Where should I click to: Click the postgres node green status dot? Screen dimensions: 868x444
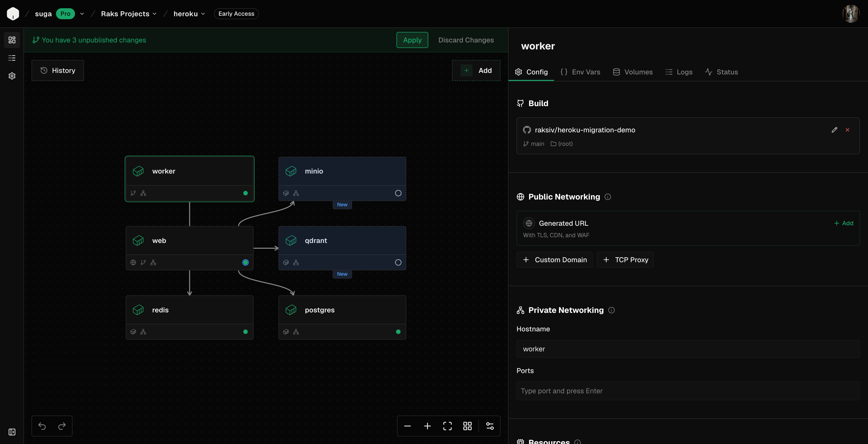pos(398,332)
